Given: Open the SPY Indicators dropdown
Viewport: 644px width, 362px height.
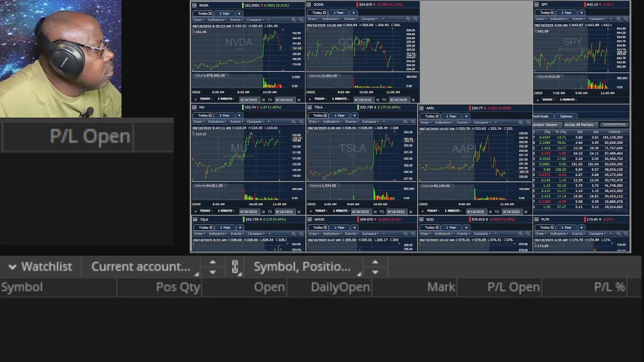Looking at the screenshot, I should [558, 19].
